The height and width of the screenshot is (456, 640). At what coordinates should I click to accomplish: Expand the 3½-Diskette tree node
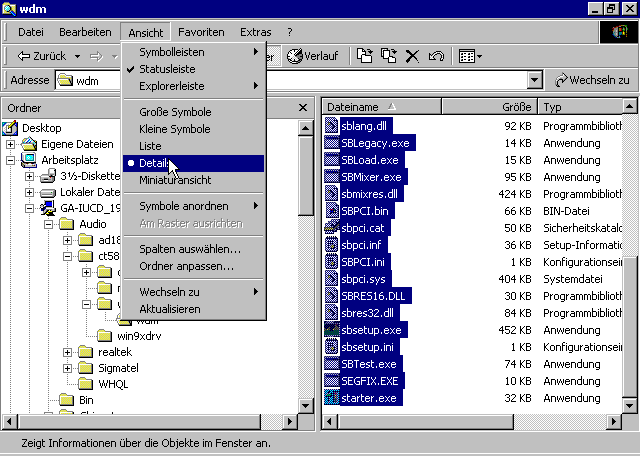29,176
